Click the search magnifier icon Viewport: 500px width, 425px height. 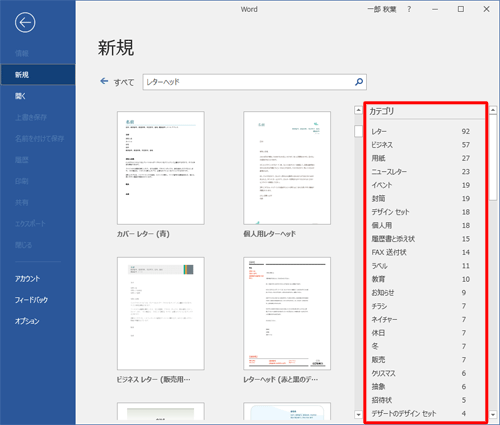point(359,82)
